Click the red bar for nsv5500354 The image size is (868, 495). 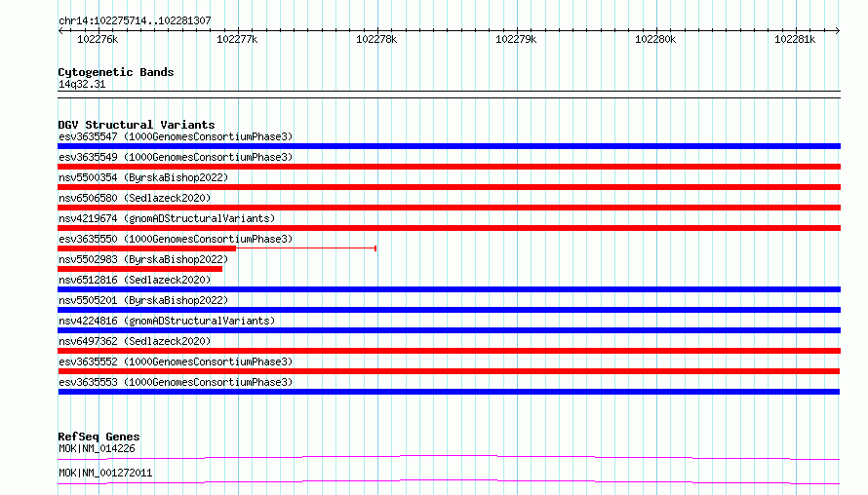449,187
